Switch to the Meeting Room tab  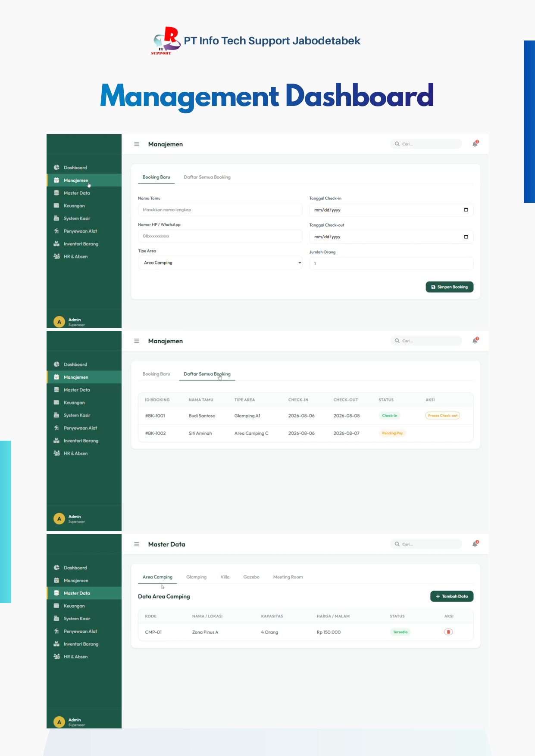(288, 577)
